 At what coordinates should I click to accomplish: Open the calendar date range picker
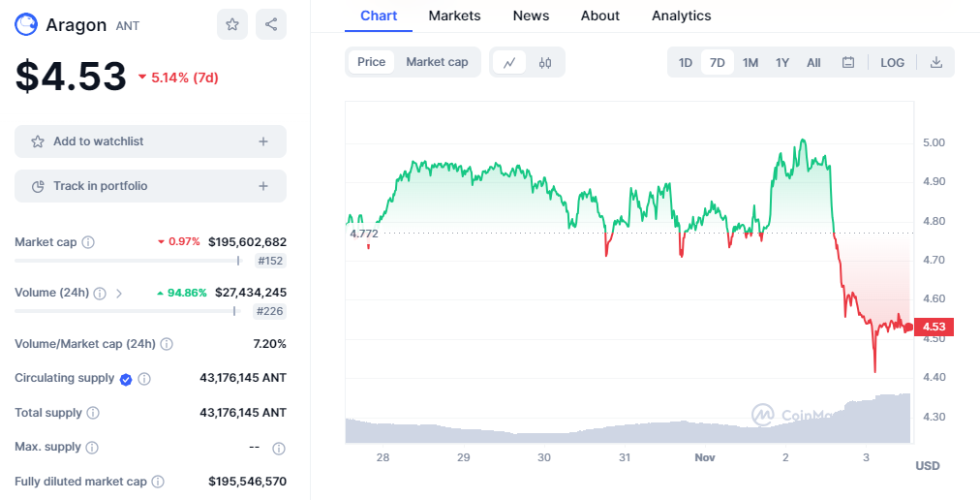pyautogui.click(x=848, y=63)
